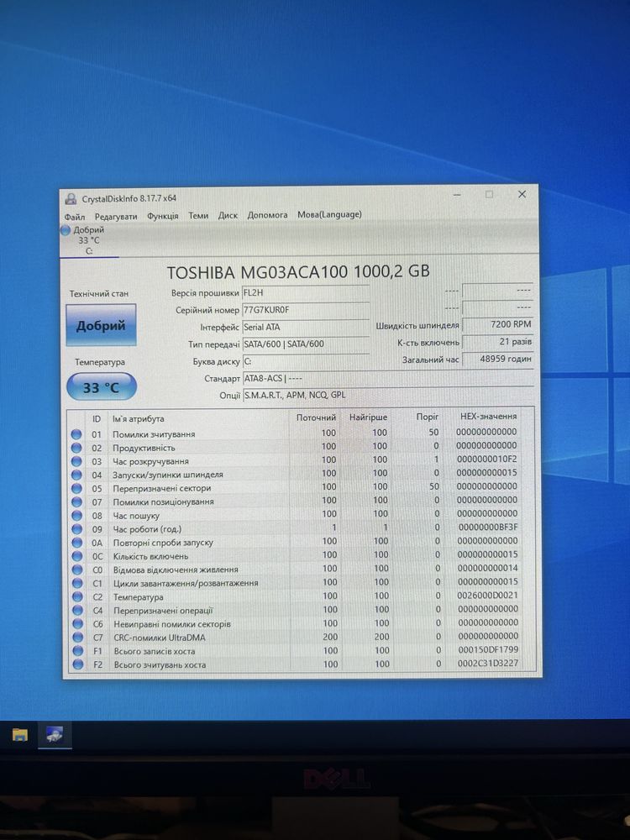
Task: Click status icon for attribute C2 Температура
Action: pyautogui.click(x=77, y=596)
